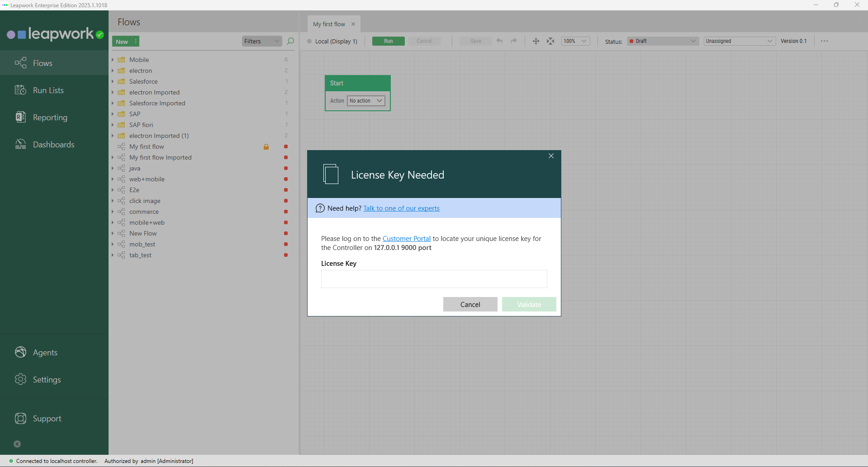Screen dimensions: 868x467
Task: Open Agents from the sidebar
Action: (x=45, y=353)
